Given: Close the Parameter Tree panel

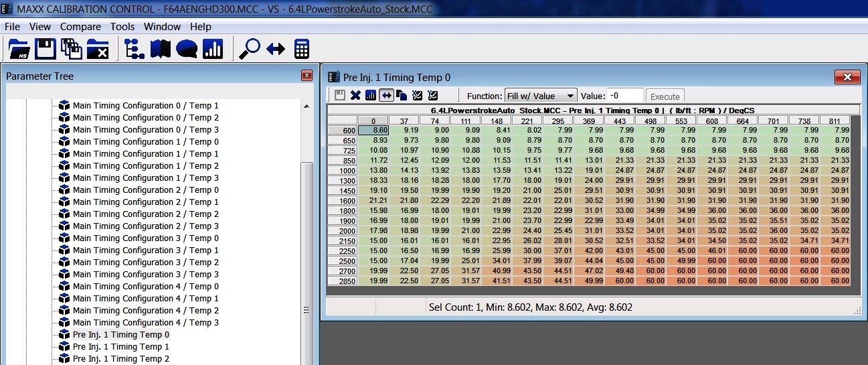Looking at the screenshot, I should [x=307, y=76].
